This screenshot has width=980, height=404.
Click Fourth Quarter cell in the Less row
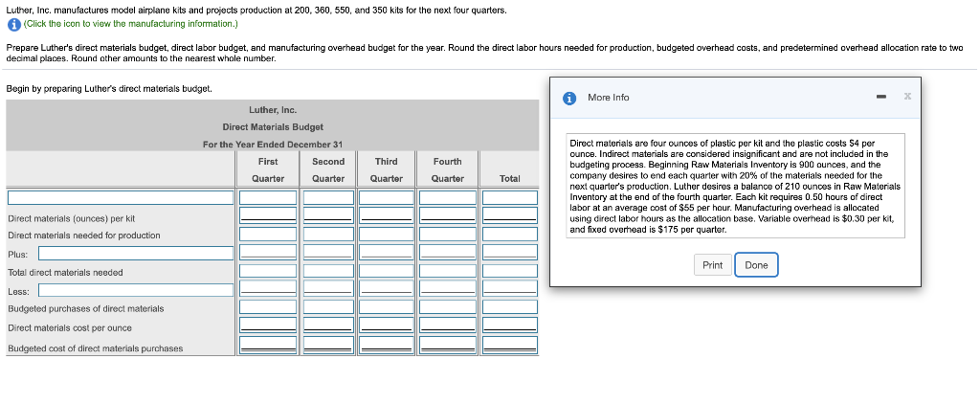(447, 288)
